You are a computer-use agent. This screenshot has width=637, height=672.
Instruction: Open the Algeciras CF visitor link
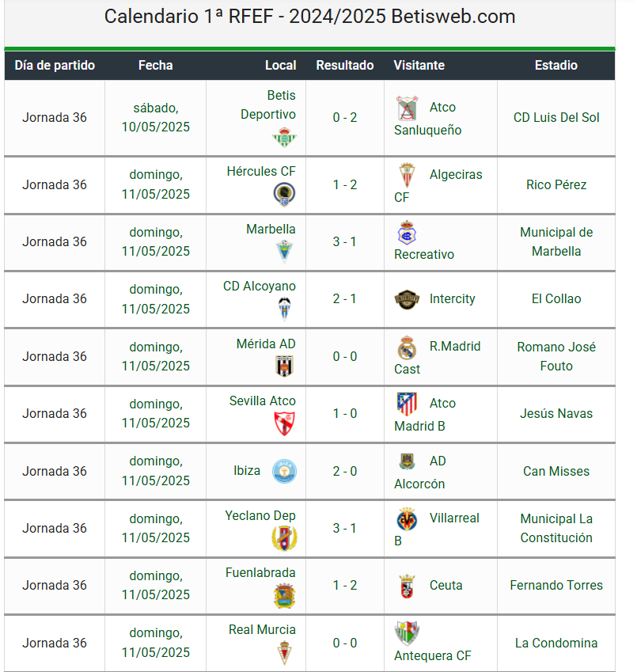tap(438, 186)
